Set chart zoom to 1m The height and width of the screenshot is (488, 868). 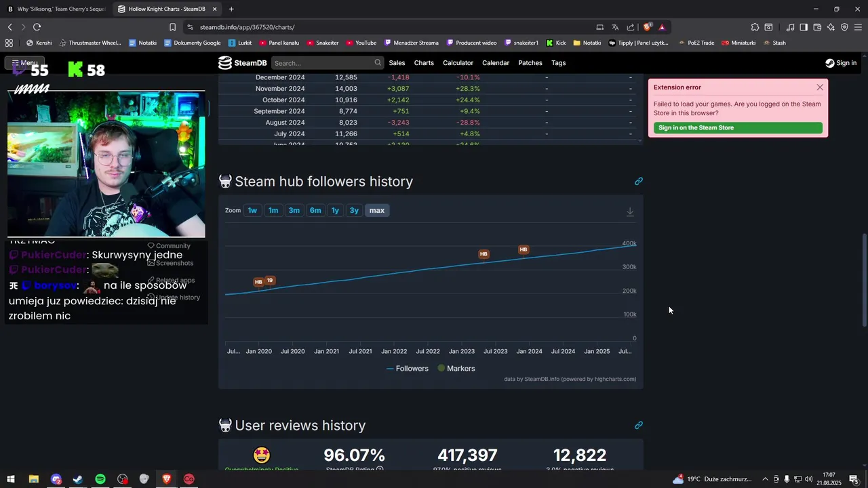point(273,210)
